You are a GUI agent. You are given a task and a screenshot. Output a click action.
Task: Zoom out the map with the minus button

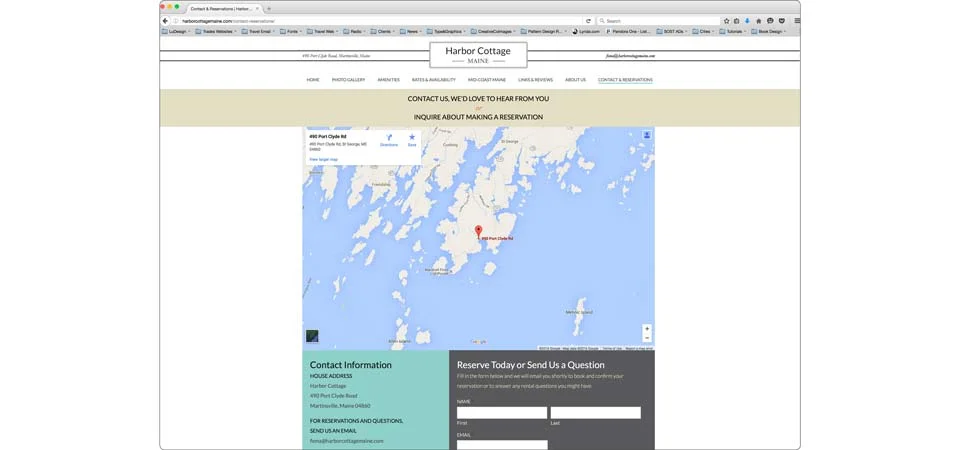tap(647, 338)
